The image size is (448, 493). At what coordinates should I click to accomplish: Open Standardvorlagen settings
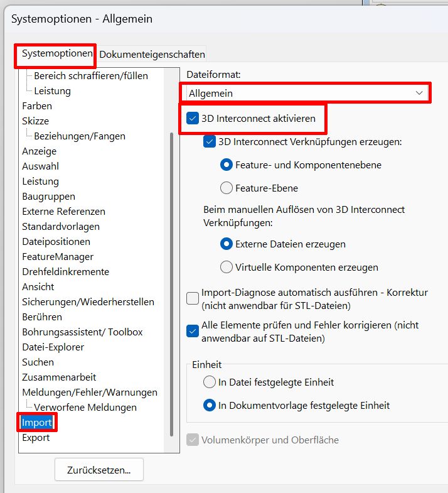coord(61,227)
